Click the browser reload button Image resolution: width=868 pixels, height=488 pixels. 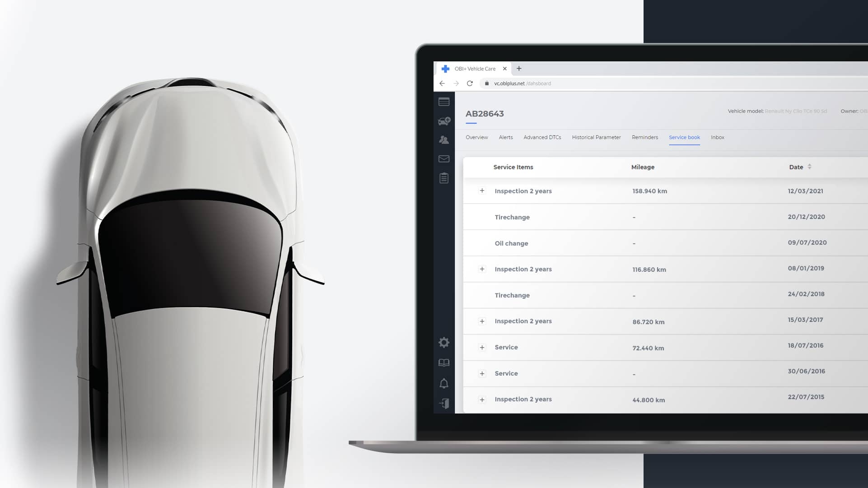click(x=471, y=84)
